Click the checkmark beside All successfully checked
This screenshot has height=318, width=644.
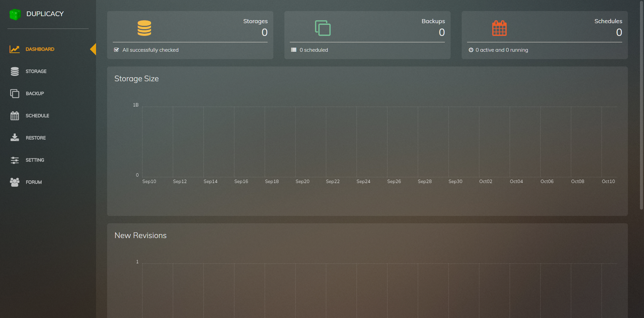[117, 50]
